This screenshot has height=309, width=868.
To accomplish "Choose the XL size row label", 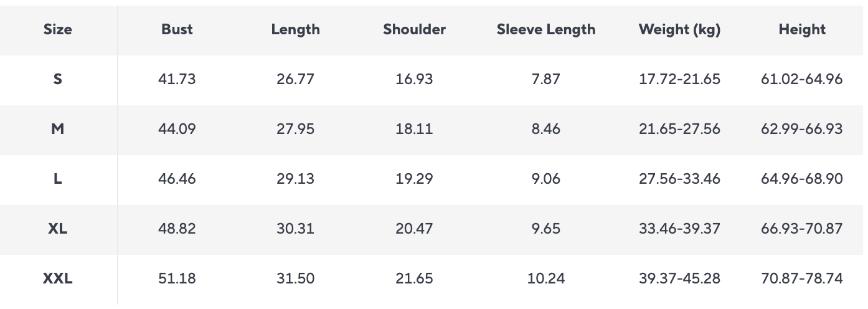I will [58, 229].
